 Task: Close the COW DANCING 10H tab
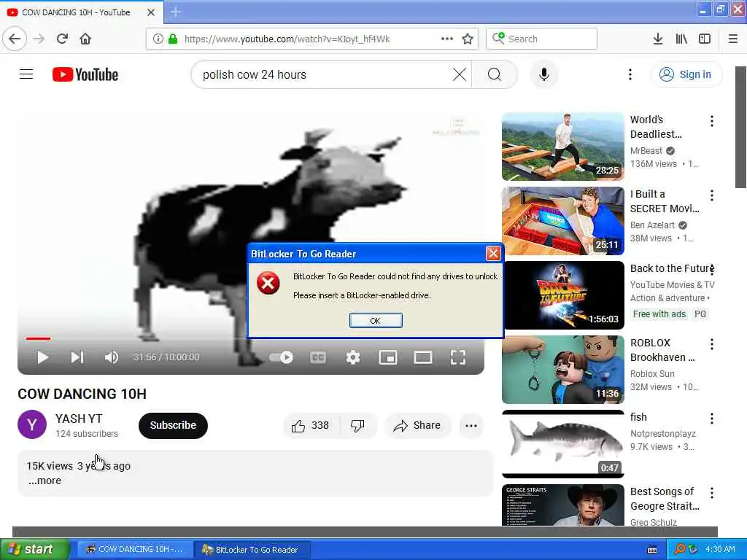pyautogui.click(x=150, y=12)
